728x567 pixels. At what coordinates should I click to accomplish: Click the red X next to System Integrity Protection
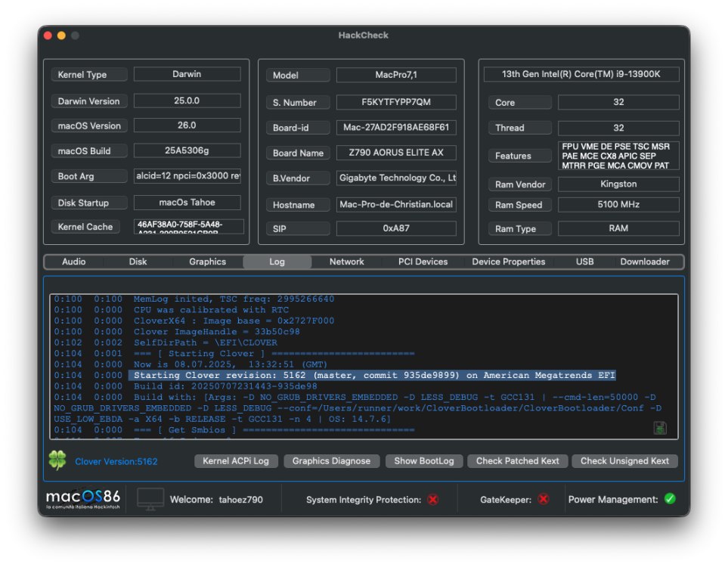432,500
